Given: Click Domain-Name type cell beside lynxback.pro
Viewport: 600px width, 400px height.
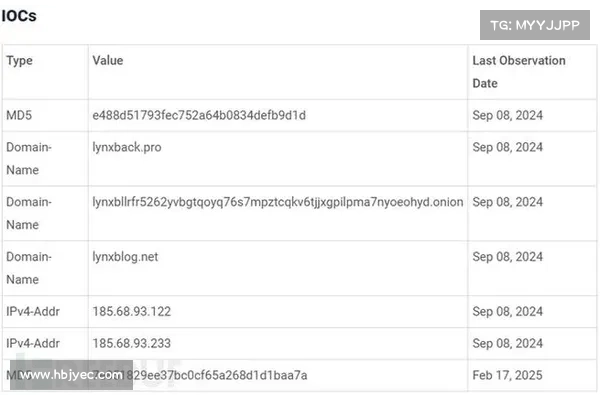Looking at the screenshot, I should pyautogui.click(x=29, y=158).
